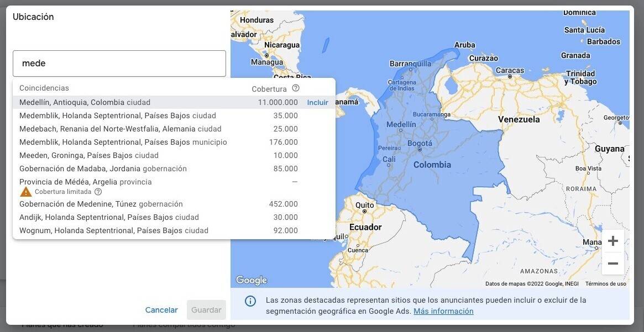Click the Medellín label on the map
The height and width of the screenshot is (332, 644).
coord(401,124)
